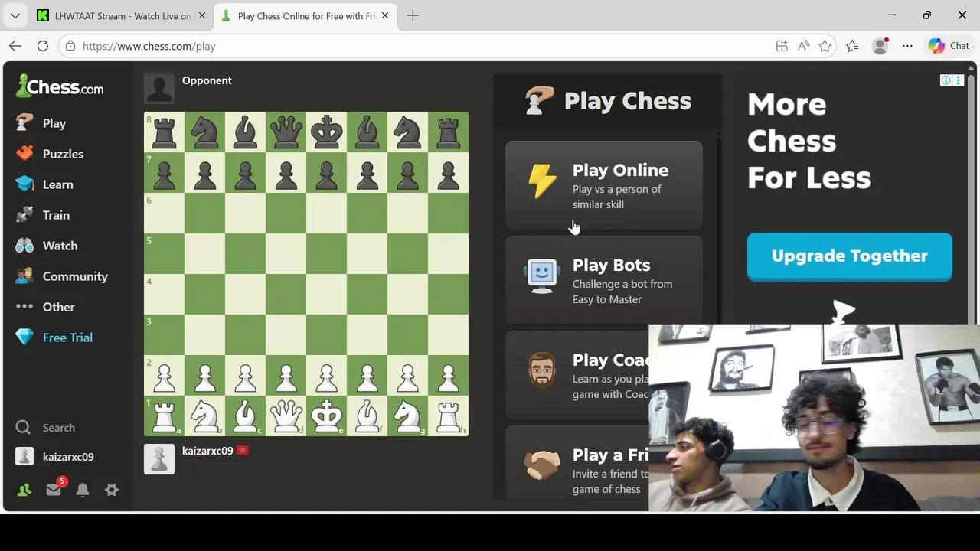
Task: Select the white knight on g1
Action: tap(407, 416)
